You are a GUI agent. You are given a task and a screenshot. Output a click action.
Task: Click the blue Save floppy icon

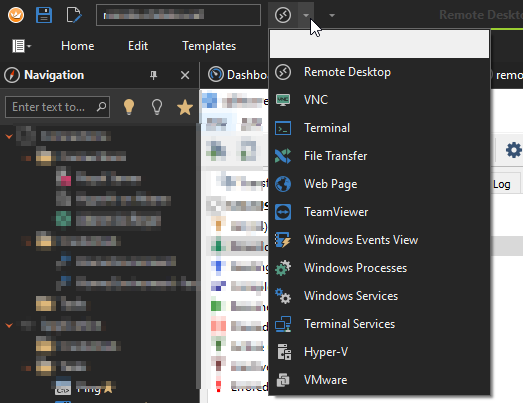[x=44, y=15]
